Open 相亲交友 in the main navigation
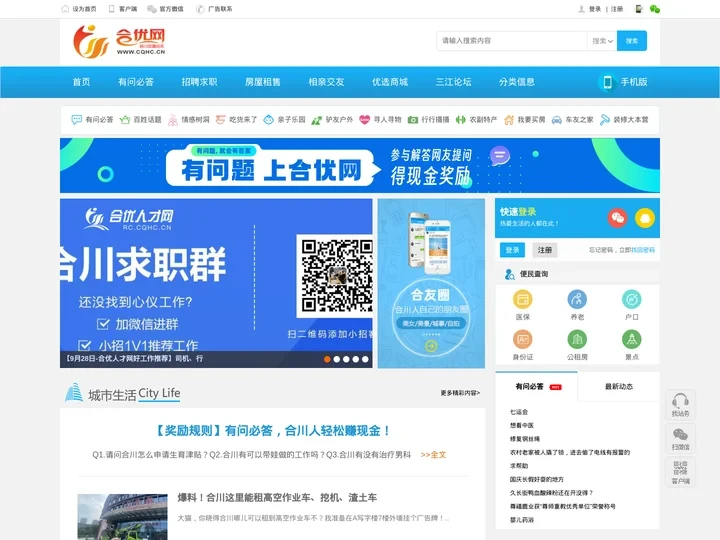Image resolution: width=720 pixels, height=540 pixels. (x=326, y=82)
